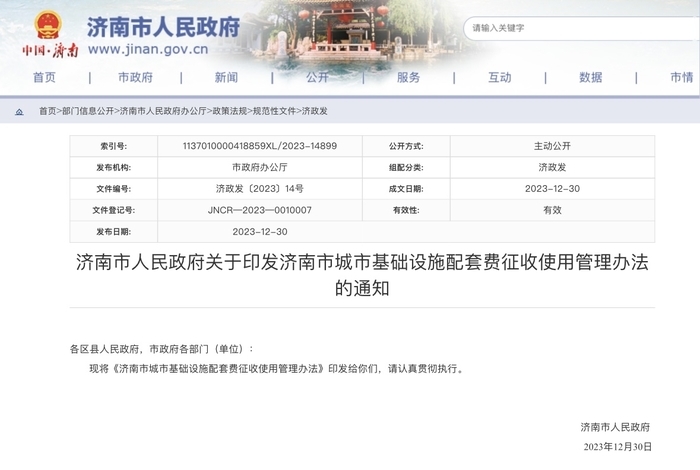
Task: Click the 公开方式 label cell
Action: [406, 146]
